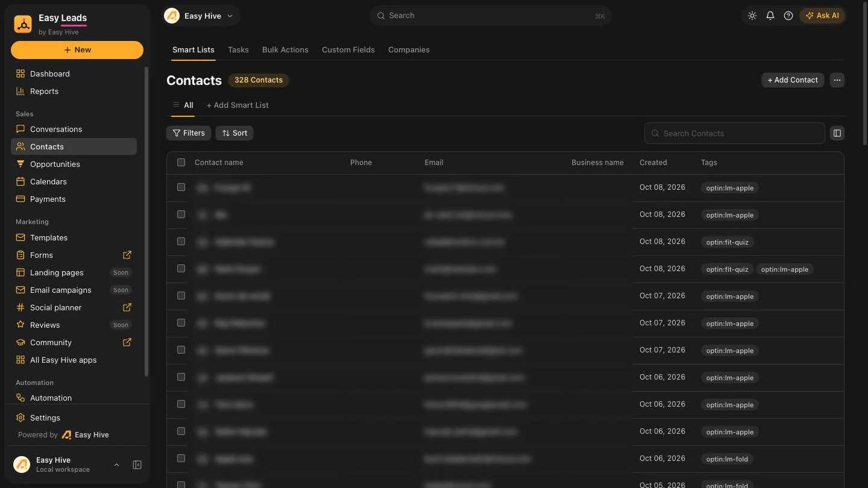Click the sidebar vertical scrollbar

coord(146,222)
